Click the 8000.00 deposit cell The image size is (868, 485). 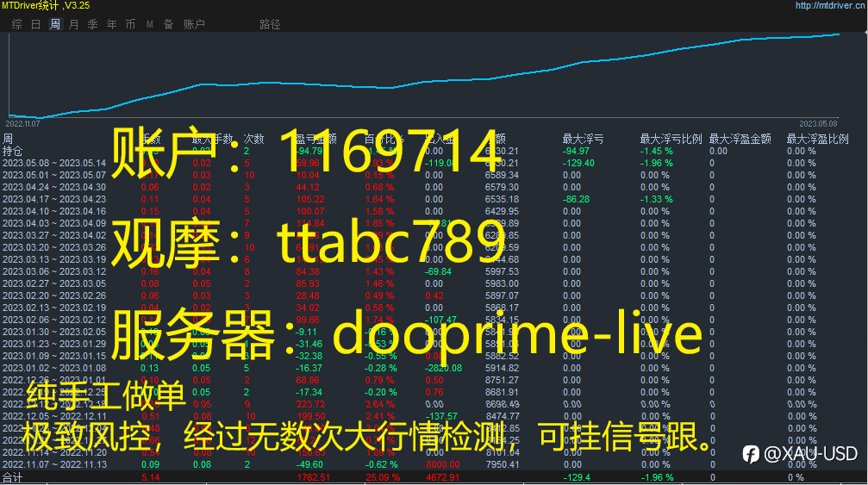pos(443,464)
